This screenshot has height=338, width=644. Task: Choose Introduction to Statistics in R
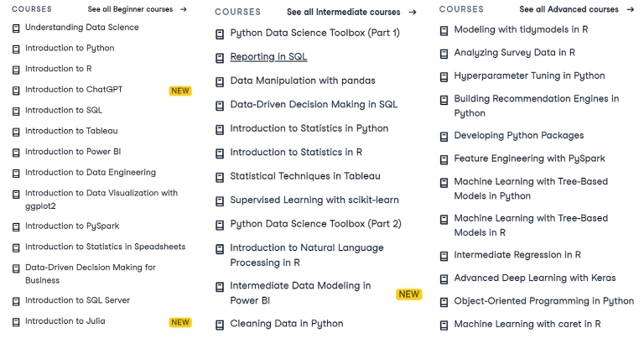click(296, 153)
